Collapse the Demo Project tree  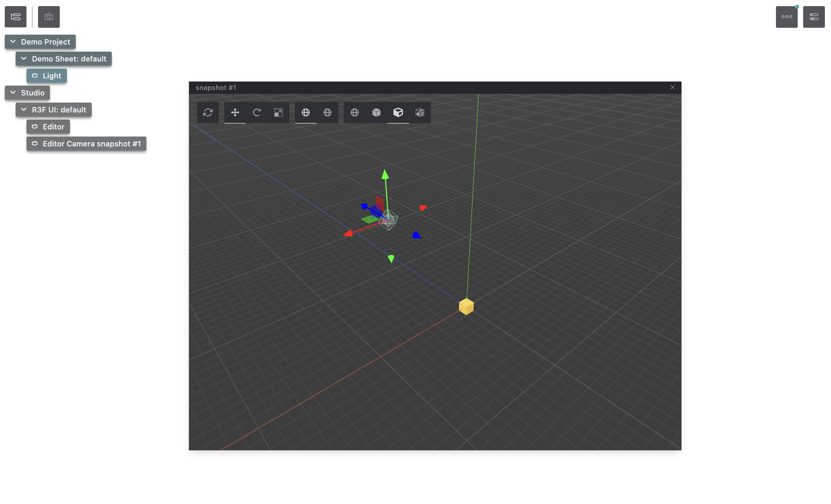point(13,42)
